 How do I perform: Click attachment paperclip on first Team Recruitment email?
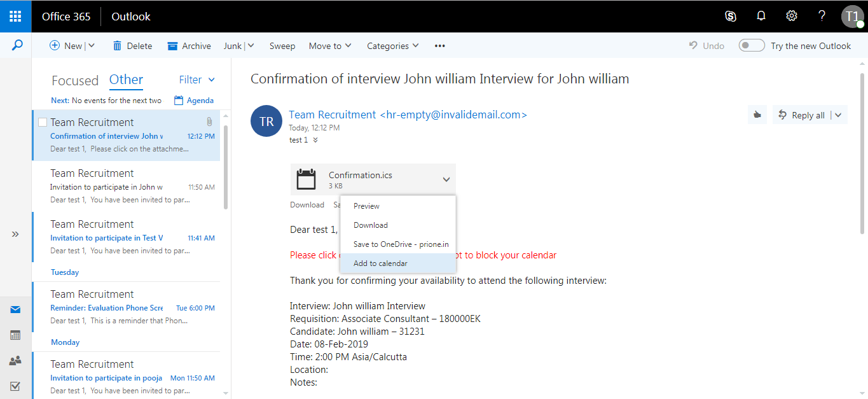pyautogui.click(x=209, y=122)
